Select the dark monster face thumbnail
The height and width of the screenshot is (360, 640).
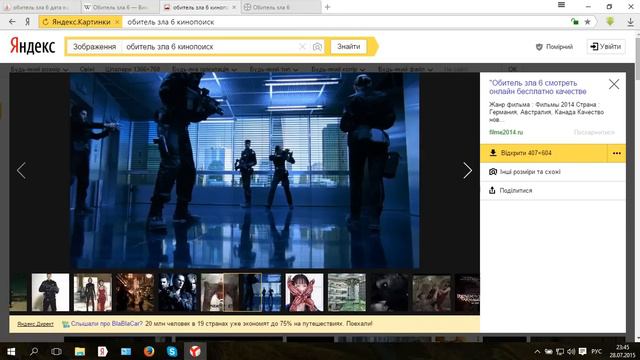pos(389,292)
